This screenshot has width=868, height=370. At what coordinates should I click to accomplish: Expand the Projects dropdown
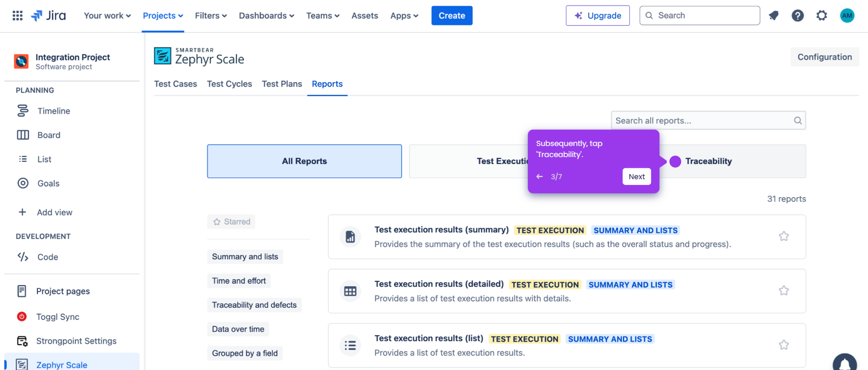tap(163, 16)
